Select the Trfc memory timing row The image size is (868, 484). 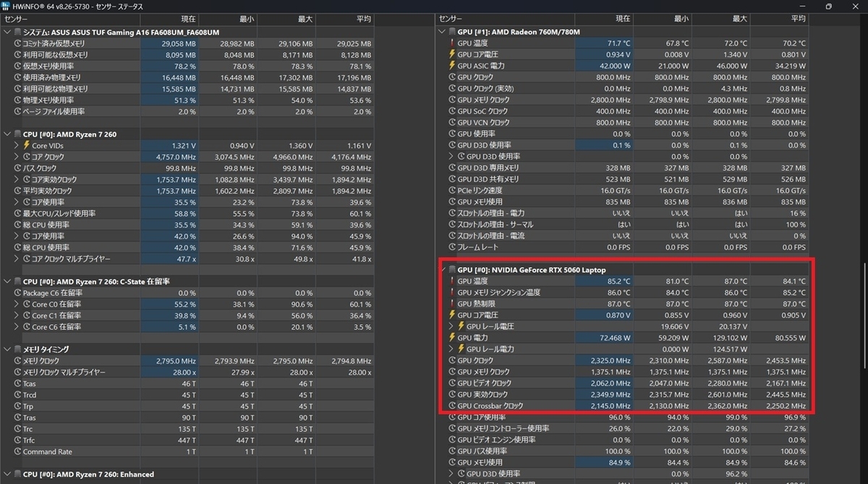(188, 440)
